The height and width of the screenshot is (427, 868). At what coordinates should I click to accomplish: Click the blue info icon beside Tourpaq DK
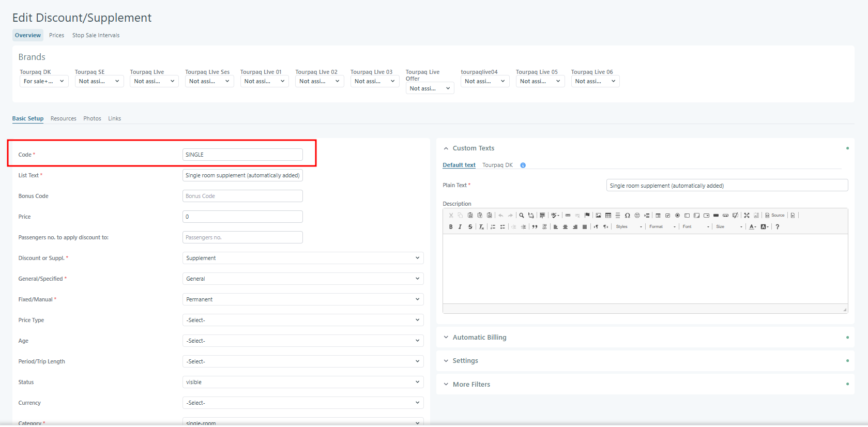click(x=523, y=165)
